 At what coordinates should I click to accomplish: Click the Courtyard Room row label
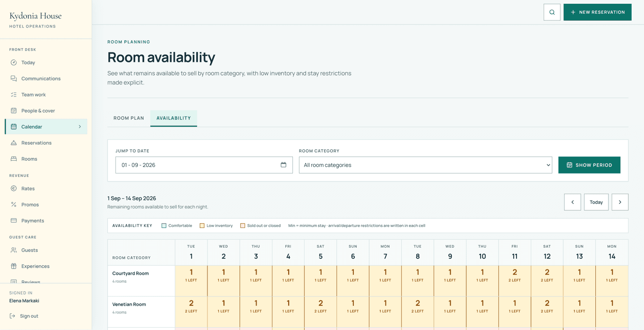(x=130, y=273)
